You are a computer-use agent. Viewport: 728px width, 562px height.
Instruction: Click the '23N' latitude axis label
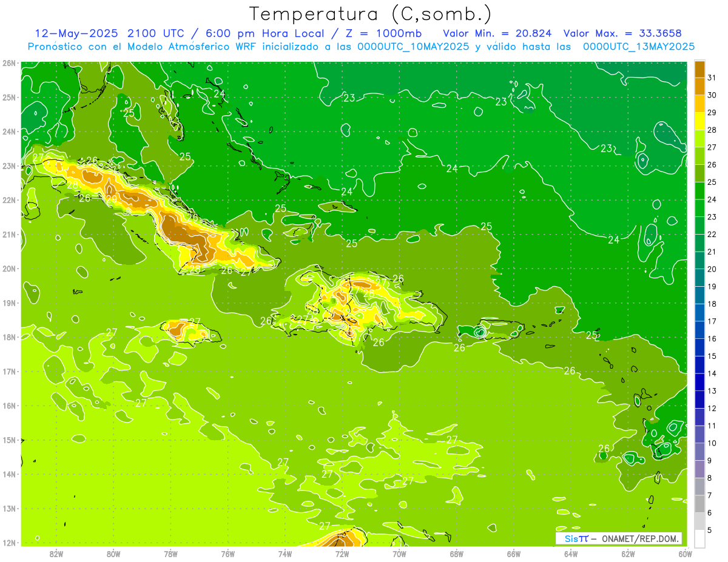pos(9,166)
